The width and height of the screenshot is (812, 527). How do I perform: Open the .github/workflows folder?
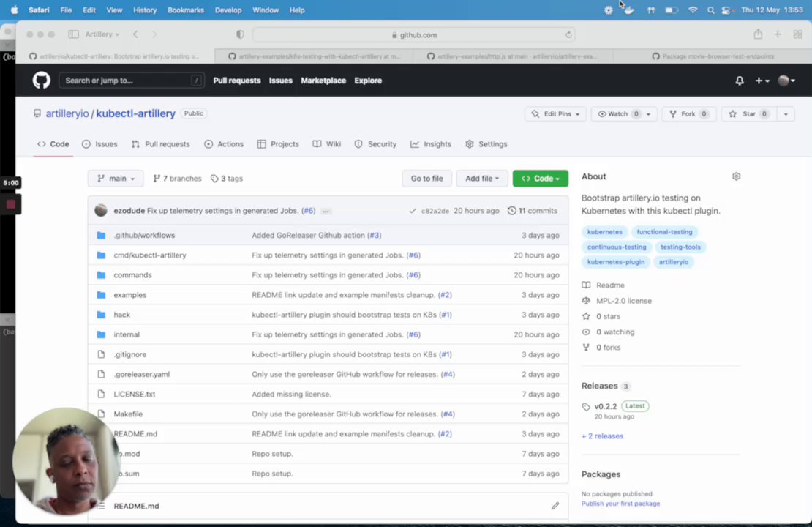pos(144,235)
